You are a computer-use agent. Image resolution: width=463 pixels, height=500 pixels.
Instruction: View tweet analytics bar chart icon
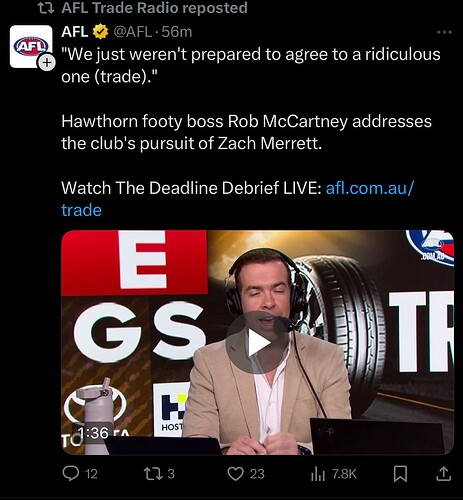[x=318, y=474]
